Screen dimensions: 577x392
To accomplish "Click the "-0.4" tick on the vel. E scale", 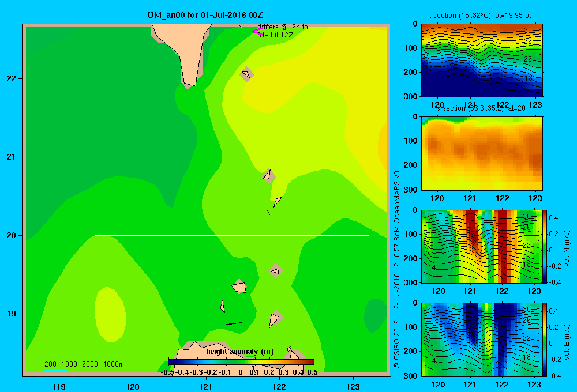I will click(553, 375).
